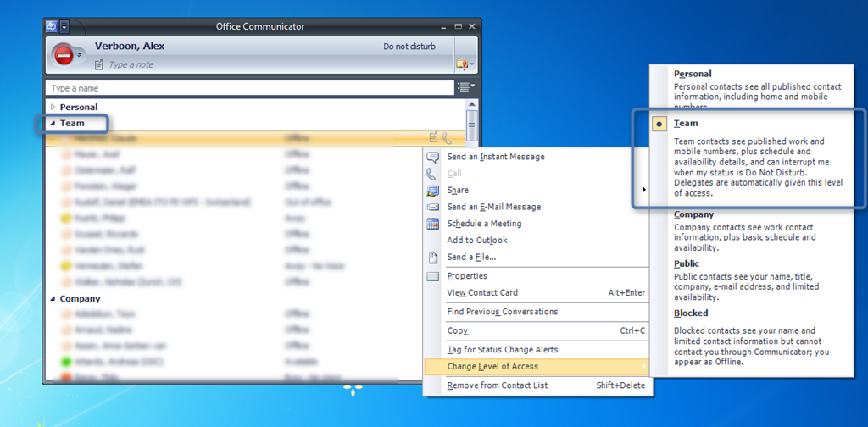Select Remove from Contact List
Screen dimensions: 868x427
[x=498, y=385]
